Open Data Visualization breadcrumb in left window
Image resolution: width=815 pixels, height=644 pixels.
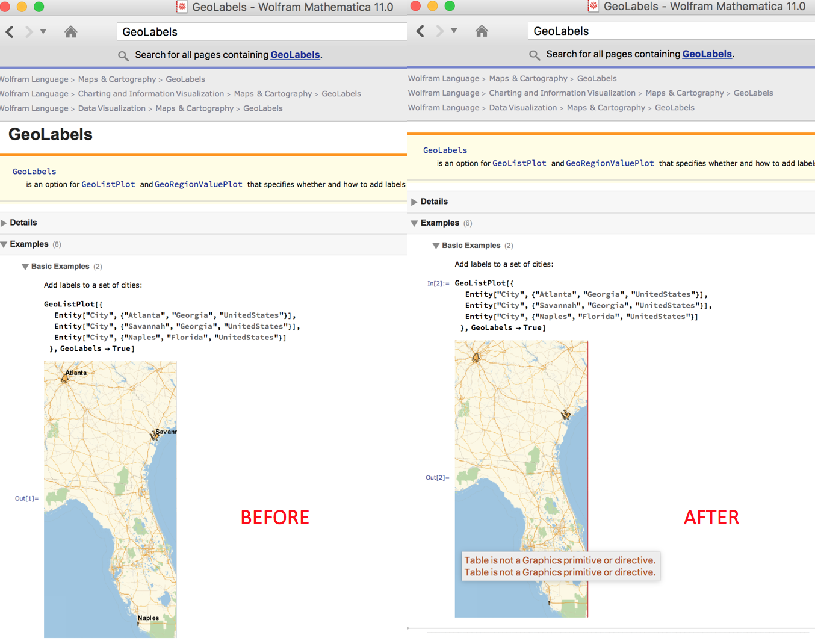(111, 108)
